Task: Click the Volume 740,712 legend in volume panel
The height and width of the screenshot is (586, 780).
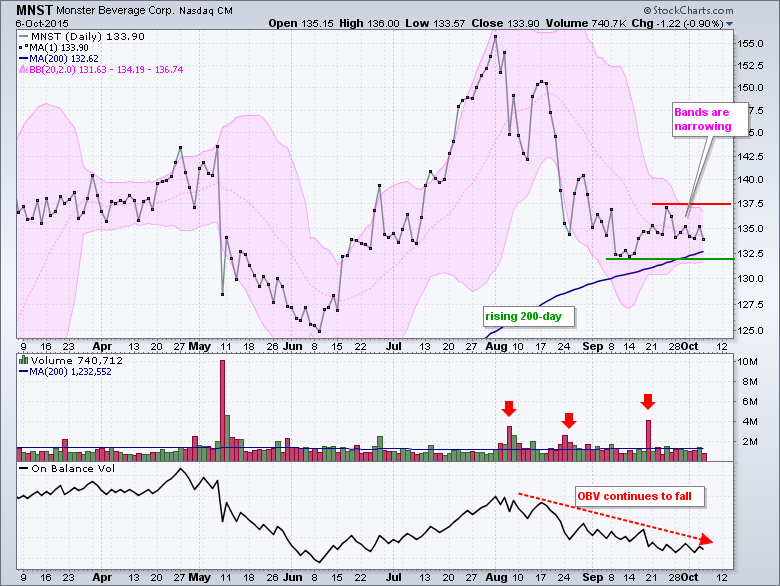Action: pos(71,361)
